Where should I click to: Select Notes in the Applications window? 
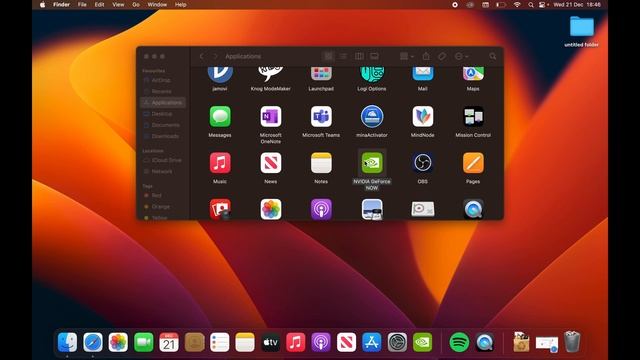[x=321, y=163]
